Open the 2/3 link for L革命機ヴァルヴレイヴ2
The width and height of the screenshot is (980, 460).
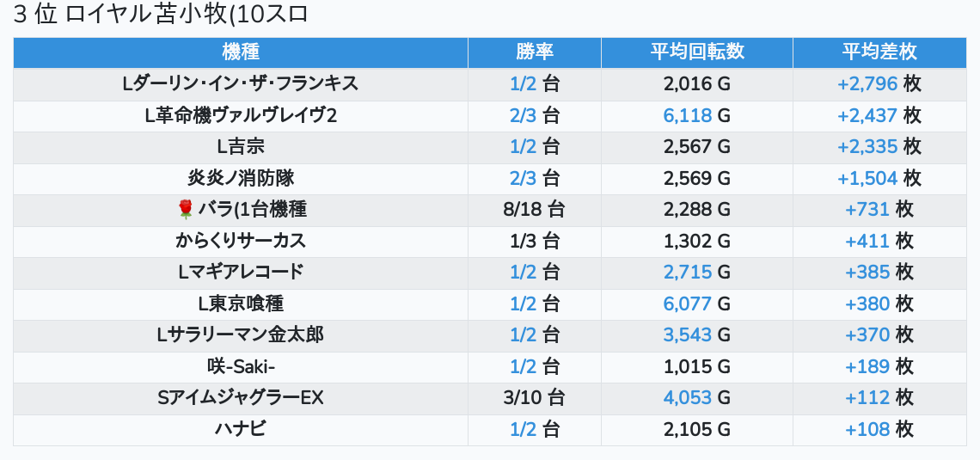tap(523, 115)
